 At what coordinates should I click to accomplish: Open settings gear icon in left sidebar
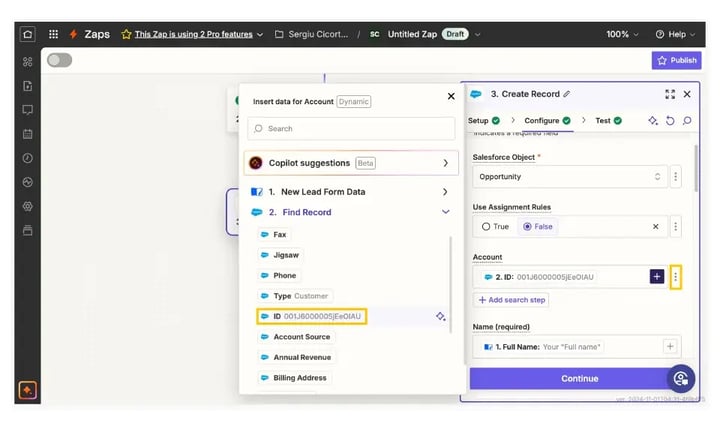point(28,206)
